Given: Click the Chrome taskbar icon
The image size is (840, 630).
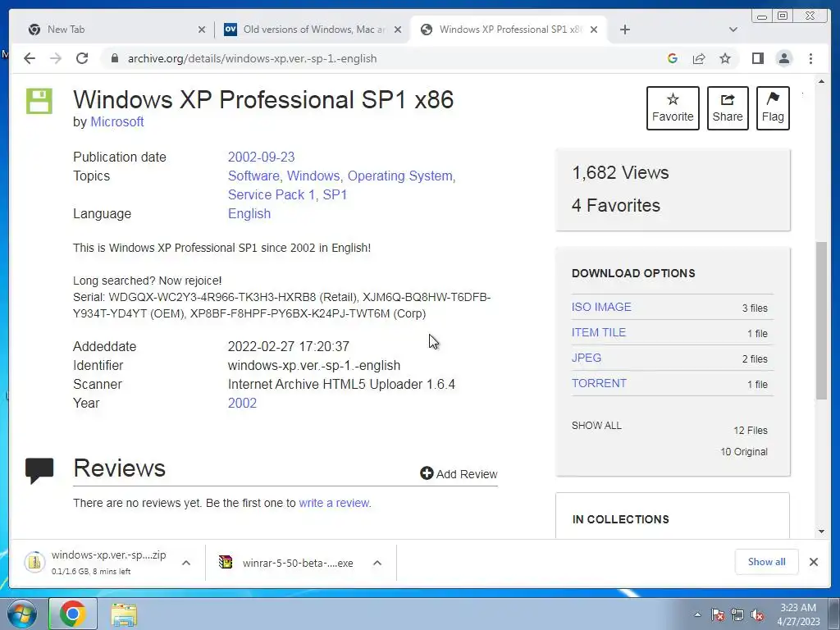Looking at the screenshot, I should pos(73,614).
